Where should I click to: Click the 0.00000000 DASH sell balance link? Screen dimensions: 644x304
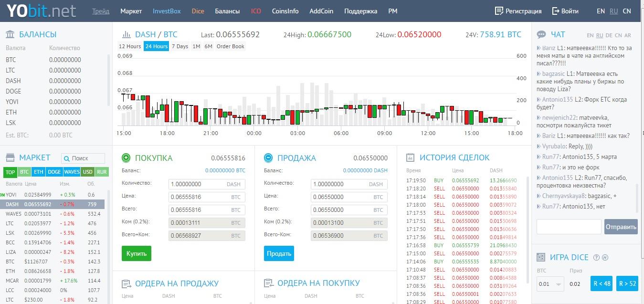point(365,170)
